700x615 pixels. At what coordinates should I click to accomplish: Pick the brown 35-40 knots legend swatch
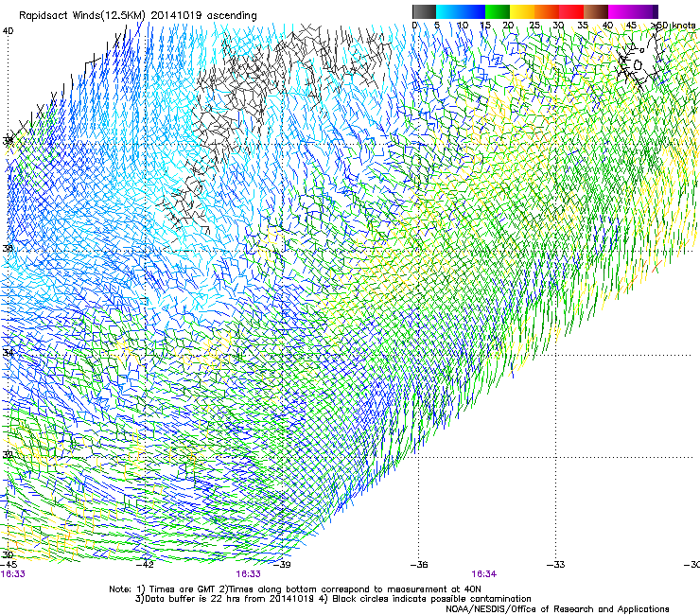(x=596, y=11)
